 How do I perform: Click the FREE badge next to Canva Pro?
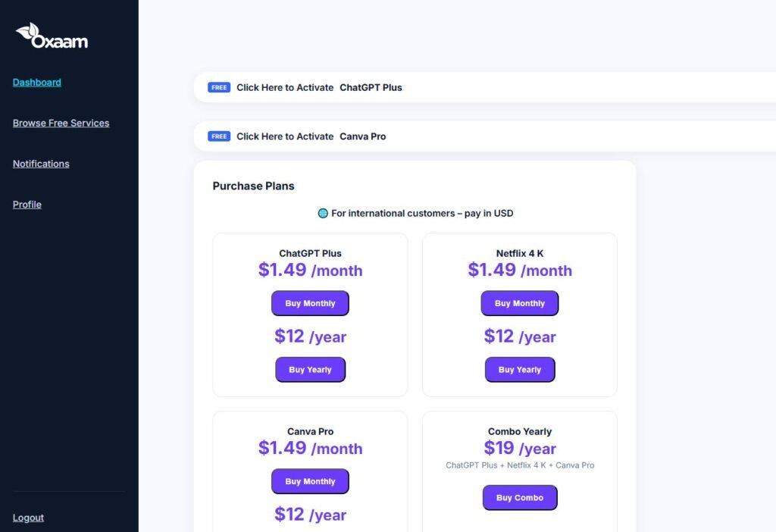[x=219, y=136]
